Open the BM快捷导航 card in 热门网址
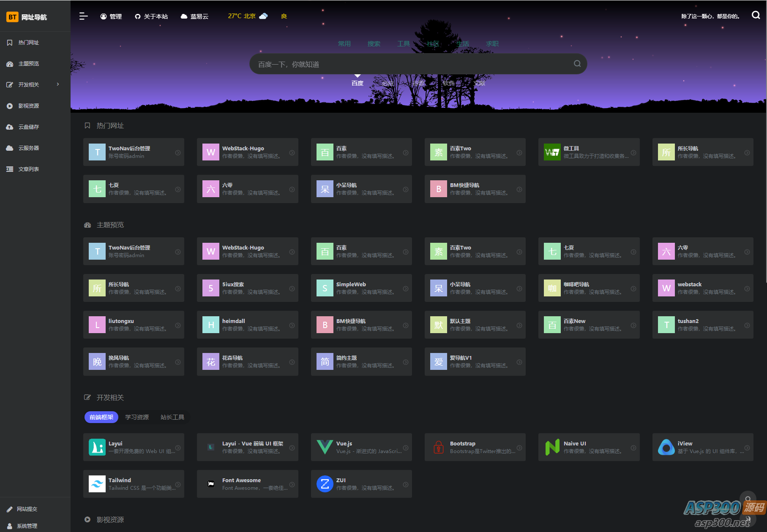The height and width of the screenshot is (532, 767). [x=475, y=189]
